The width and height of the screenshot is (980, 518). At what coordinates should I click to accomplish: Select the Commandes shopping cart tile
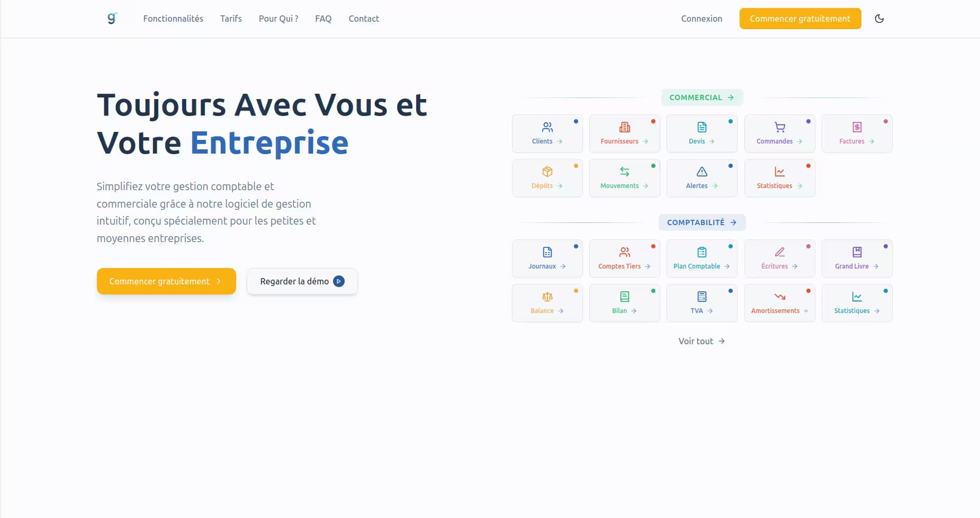coord(779,133)
